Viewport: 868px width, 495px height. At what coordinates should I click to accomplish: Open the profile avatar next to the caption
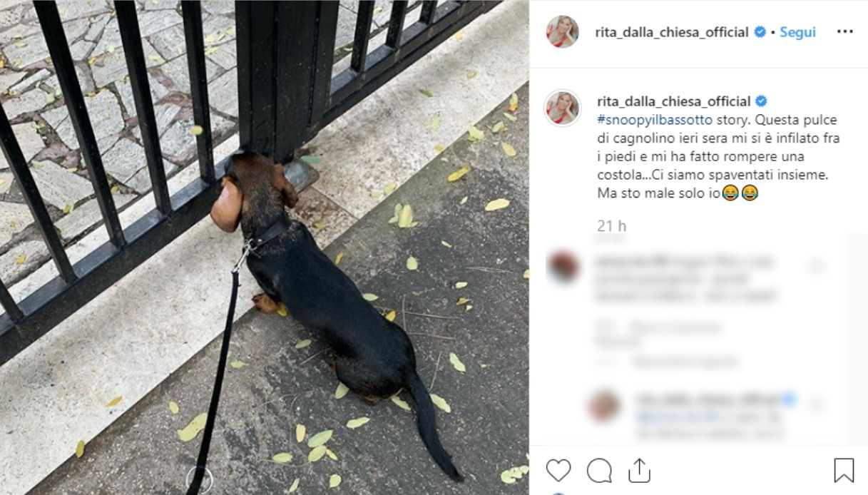click(563, 108)
